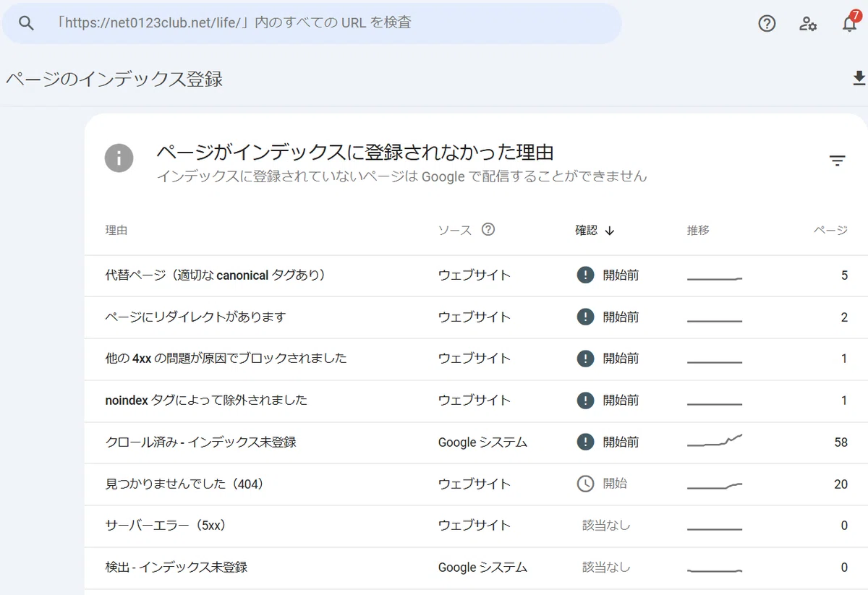The height and width of the screenshot is (595, 868).
Task: Sort by 確認 column down arrow
Action: click(x=609, y=231)
